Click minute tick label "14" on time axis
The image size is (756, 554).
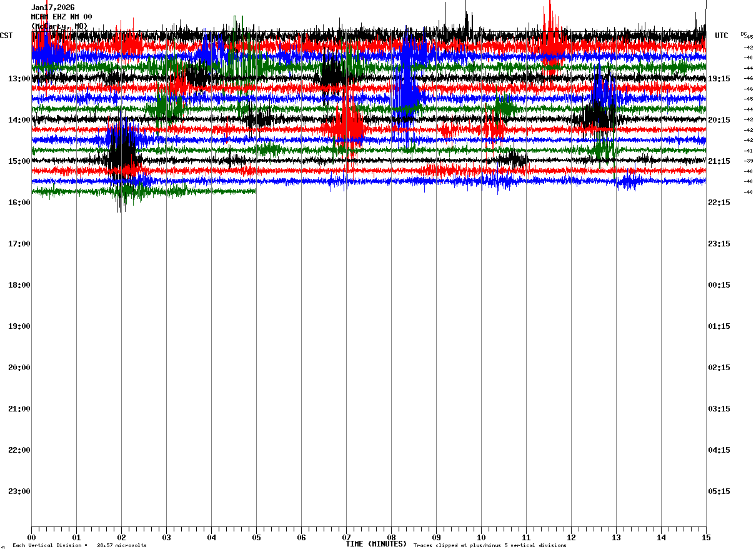[661, 538]
